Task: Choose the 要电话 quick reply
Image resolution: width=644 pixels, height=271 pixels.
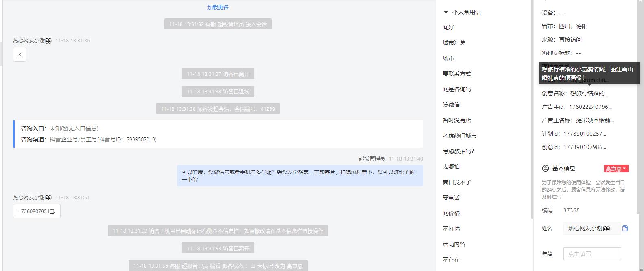Action: point(451,198)
